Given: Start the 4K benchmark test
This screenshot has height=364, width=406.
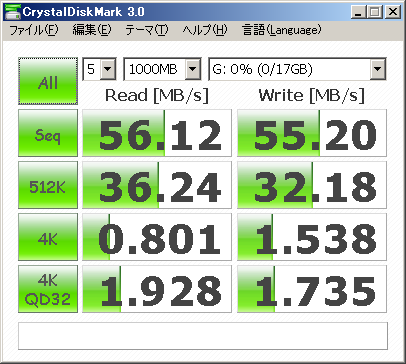Looking at the screenshot, I should click(48, 237).
